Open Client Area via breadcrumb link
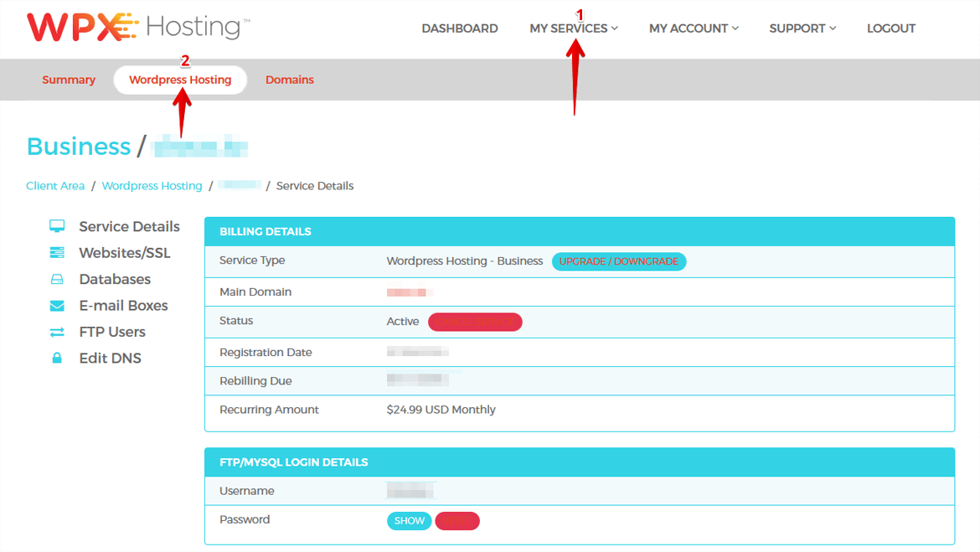This screenshot has height=552, width=980. click(55, 185)
